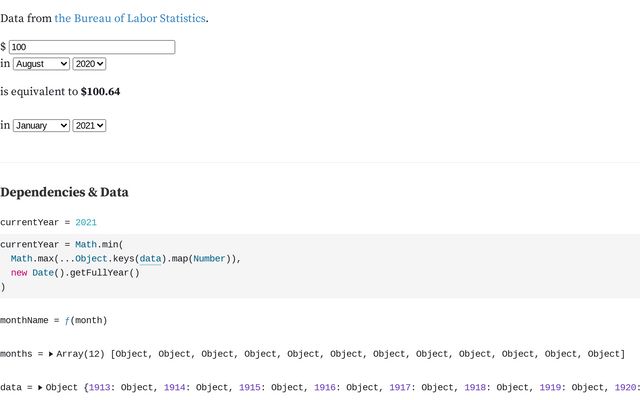Click the underlined data reference in code
The image size is (640, 400).
[x=150, y=259]
